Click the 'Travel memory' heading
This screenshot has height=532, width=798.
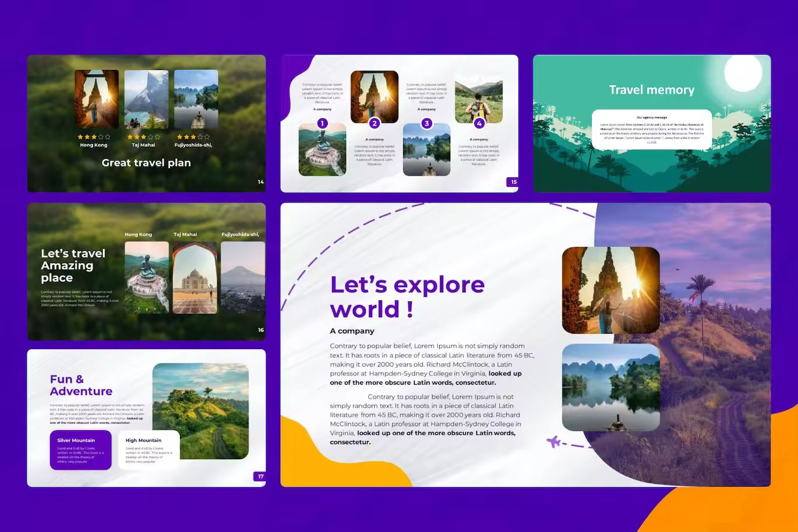pos(652,90)
